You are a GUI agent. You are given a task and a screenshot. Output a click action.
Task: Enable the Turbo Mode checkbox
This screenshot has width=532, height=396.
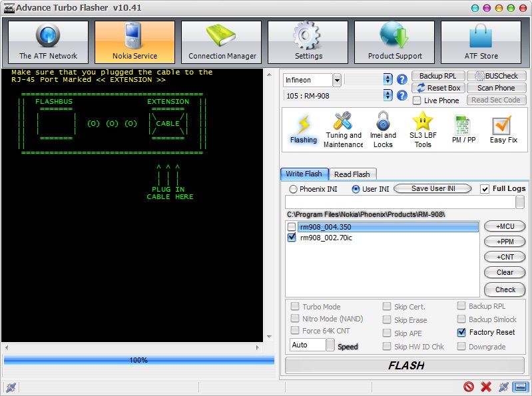pyautogui.click(x=295, y=307)
